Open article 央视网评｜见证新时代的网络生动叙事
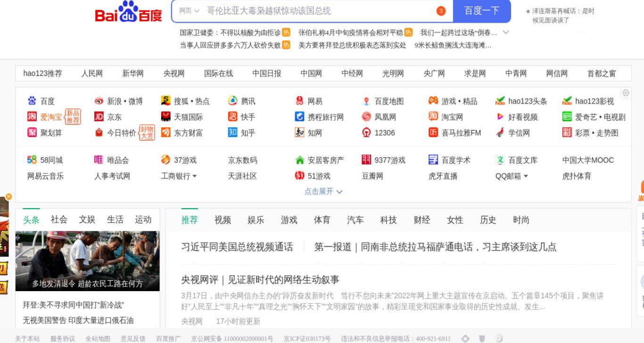Image resolution: width=644 pixels, height=343 pixels. (260, 280)
